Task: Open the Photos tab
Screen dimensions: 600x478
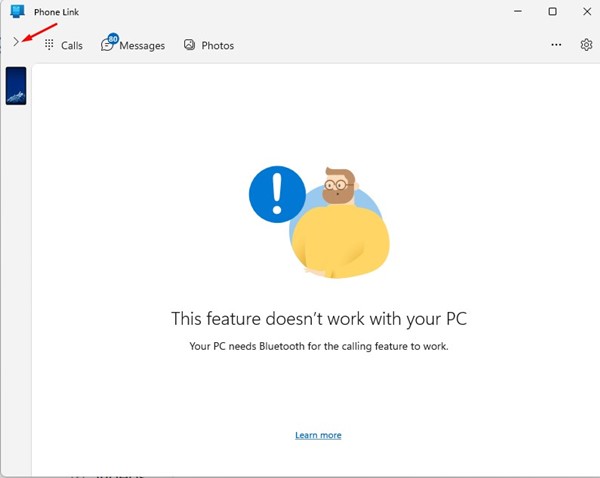Action: [x=209, y=45]
